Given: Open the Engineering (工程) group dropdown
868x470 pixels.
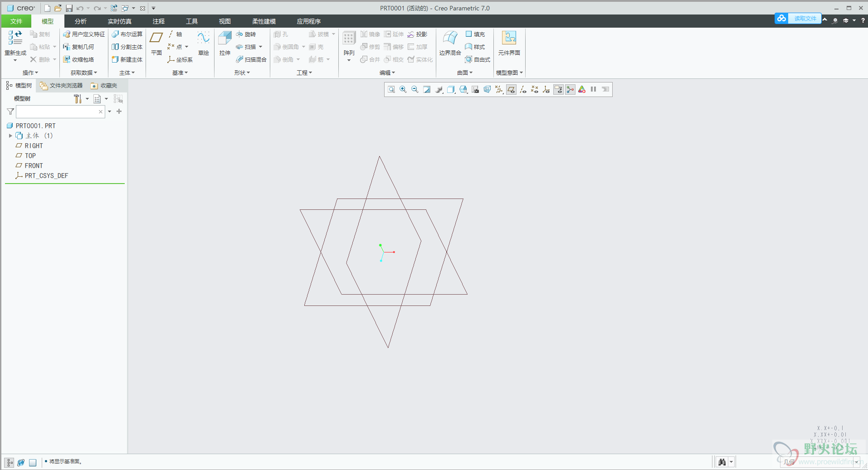Looking at the screenshot, I should click(304, 73).
